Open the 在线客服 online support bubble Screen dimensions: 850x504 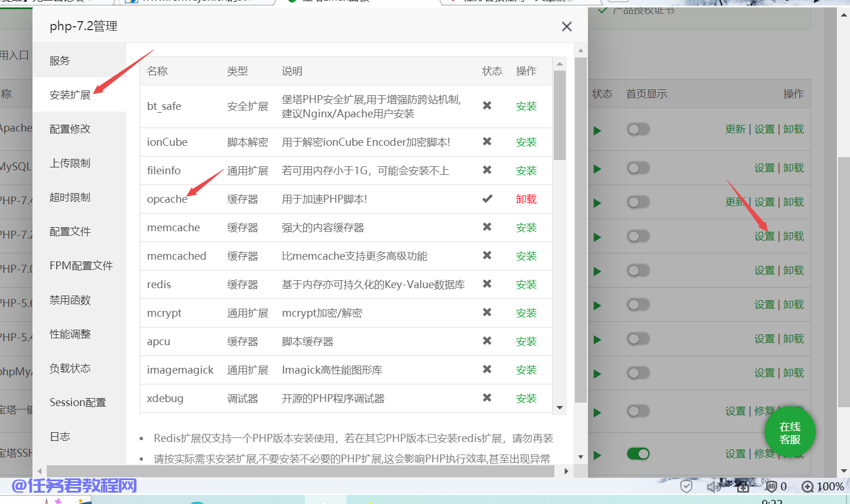[790, 433]
